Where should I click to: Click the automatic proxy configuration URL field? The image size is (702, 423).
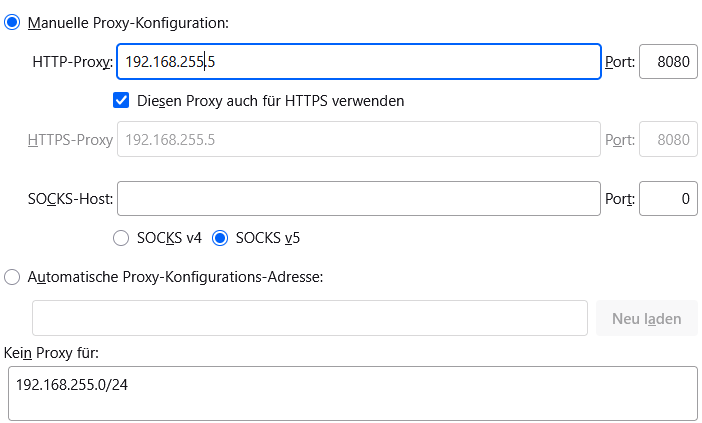(x=309, y=318)
